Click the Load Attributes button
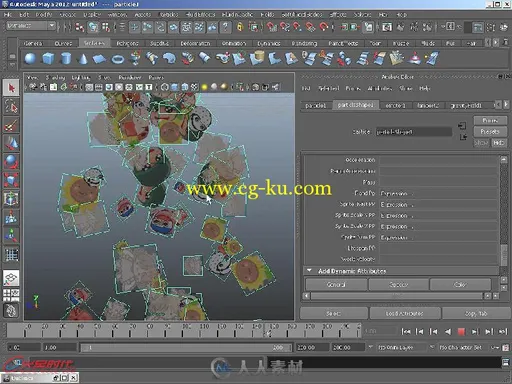512x384 pixels. coord(405,313)
